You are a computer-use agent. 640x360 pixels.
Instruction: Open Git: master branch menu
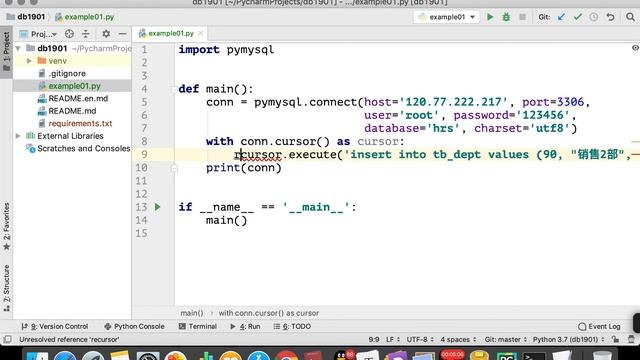505,340
